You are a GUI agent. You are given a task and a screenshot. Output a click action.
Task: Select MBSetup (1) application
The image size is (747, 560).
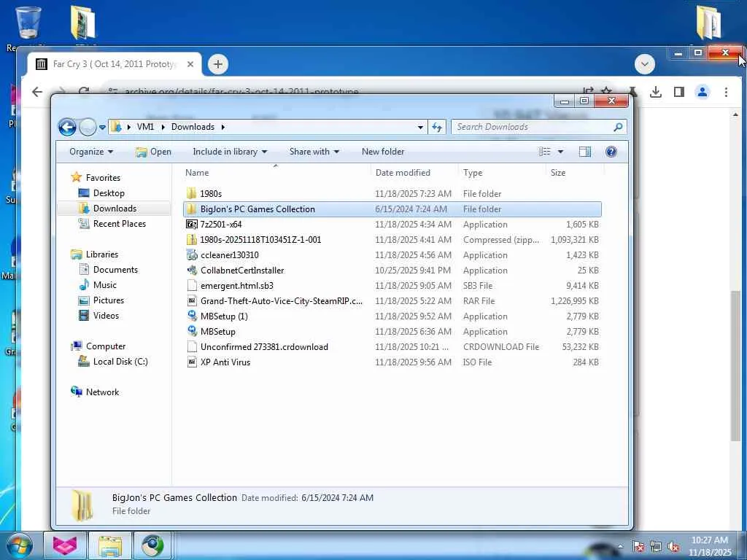pyautogui.click(x=392, y=316)
